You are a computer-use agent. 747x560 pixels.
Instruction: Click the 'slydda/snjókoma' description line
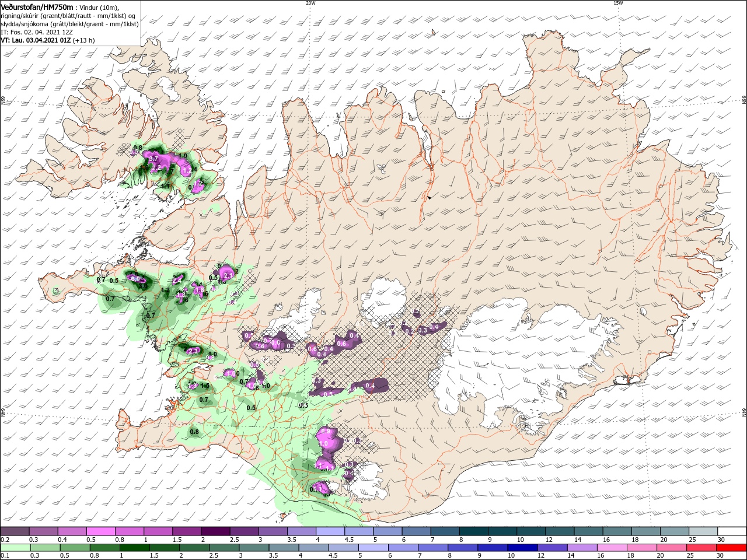coord(69,24)
